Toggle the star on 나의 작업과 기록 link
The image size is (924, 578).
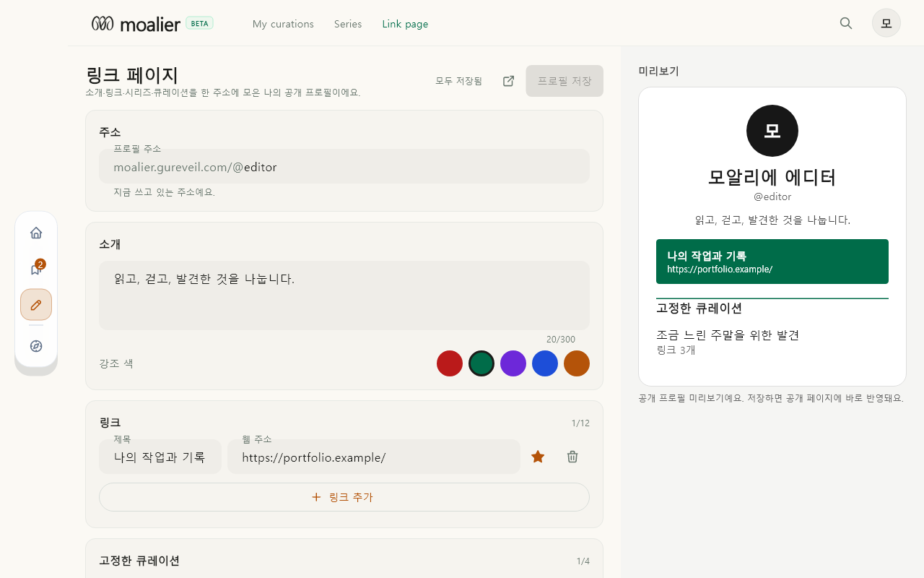tap(538, 457)
